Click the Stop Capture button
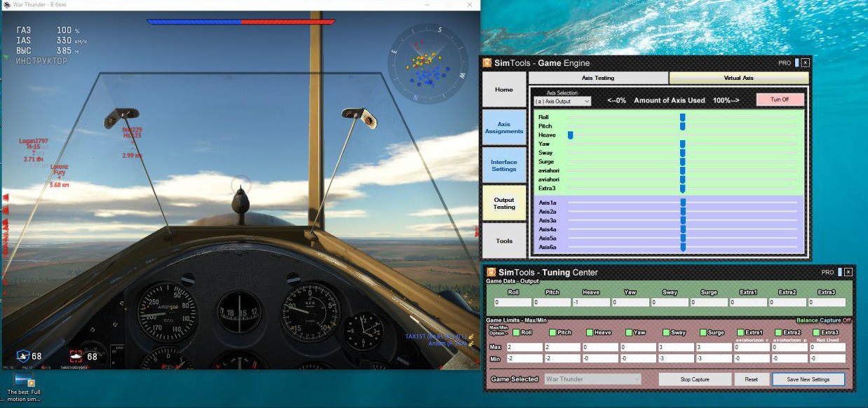The image size is (868, 408). click(695, 379)
